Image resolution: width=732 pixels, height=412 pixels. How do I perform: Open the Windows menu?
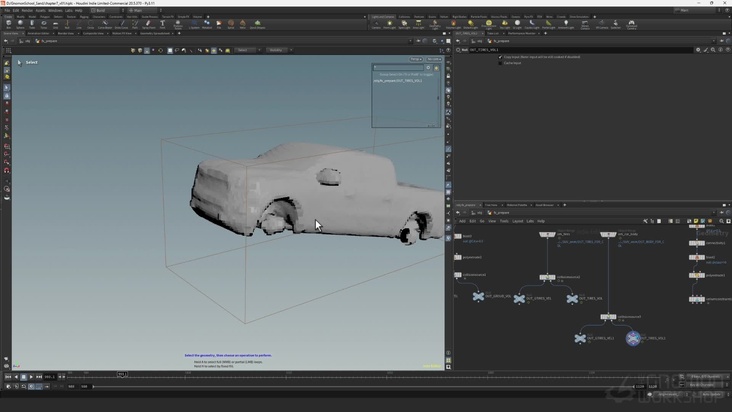55,10
